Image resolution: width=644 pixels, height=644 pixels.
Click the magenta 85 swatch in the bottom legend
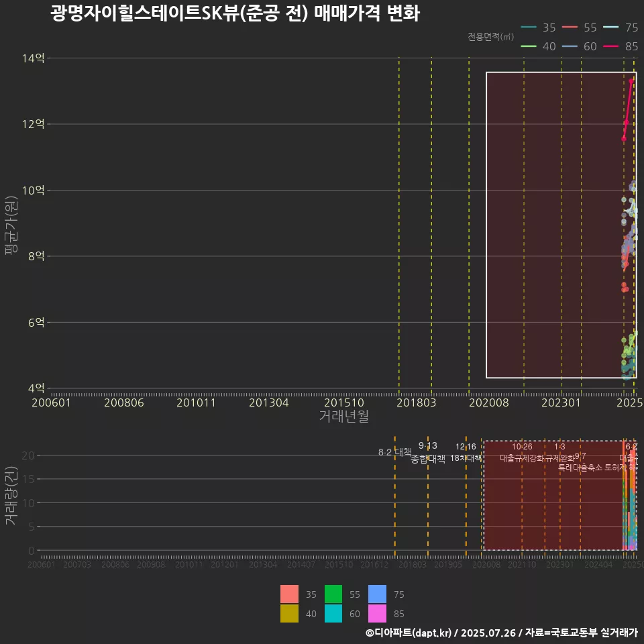pyautogui.click(x=377, y=613)
